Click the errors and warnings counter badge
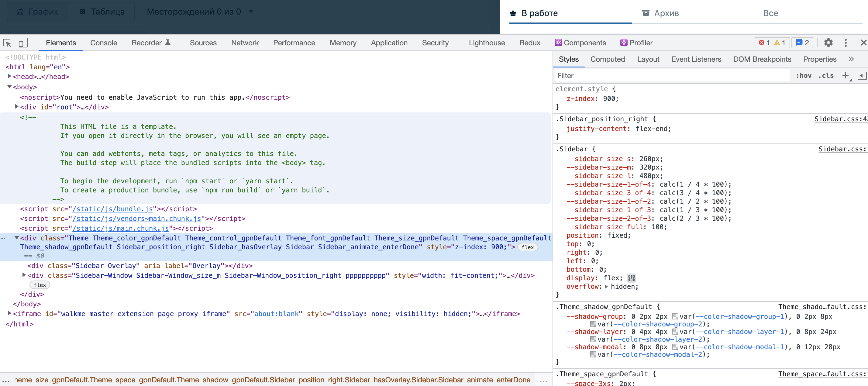The image size is (868, 386). pyautogui.click(x=771, y=43)
